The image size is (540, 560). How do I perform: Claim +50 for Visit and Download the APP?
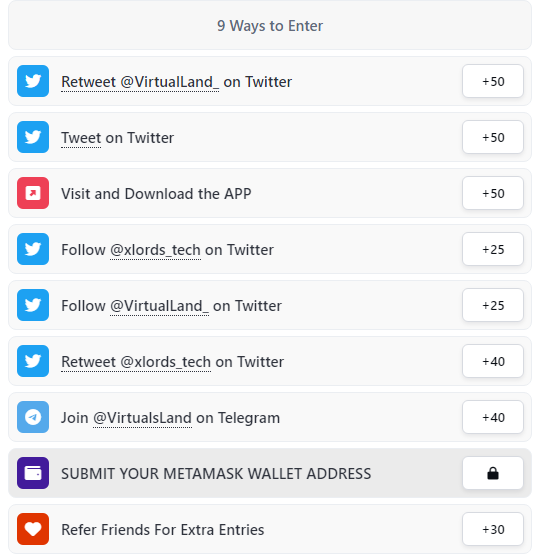(x=493, y=193)
